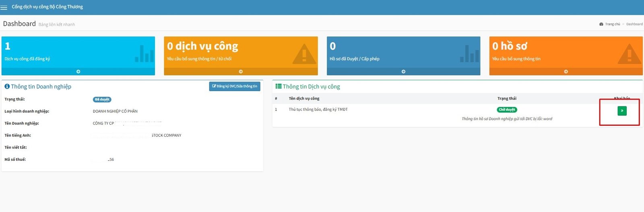Click Bảng liên kết nhanh subtitle

(57, 25)
